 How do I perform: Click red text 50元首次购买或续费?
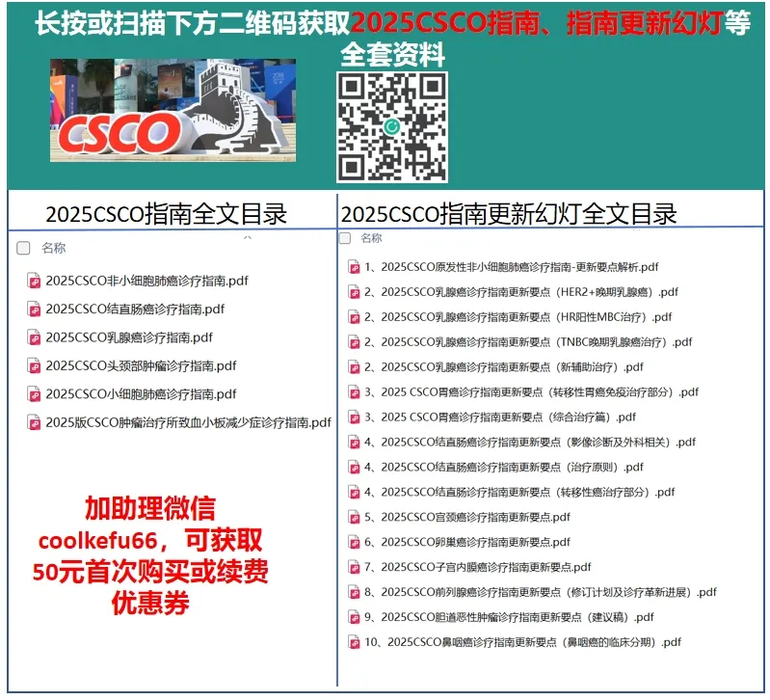pos(149,572)
